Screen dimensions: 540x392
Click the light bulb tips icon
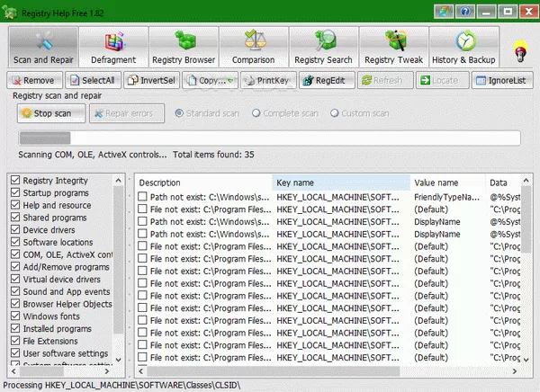coord(520,51)
